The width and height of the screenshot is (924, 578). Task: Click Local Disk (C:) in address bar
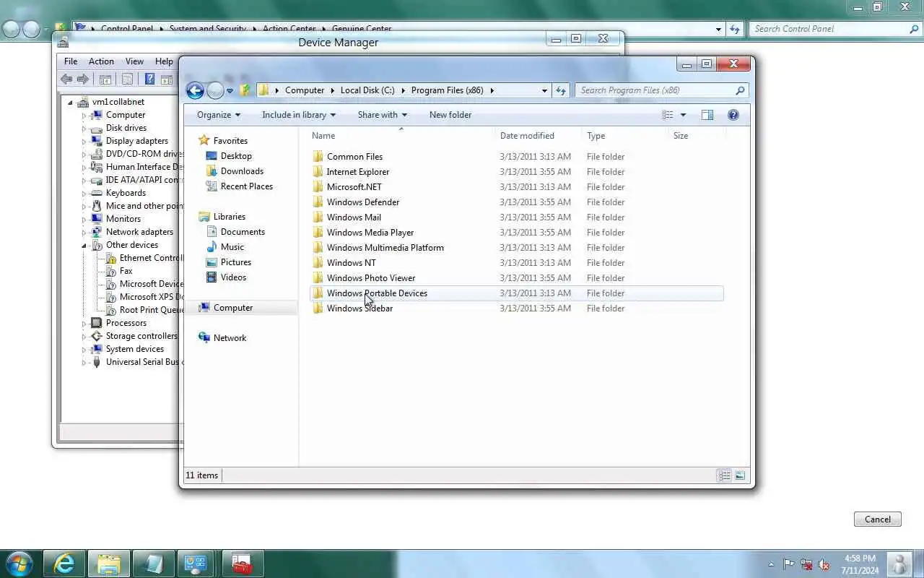[367, 90]
